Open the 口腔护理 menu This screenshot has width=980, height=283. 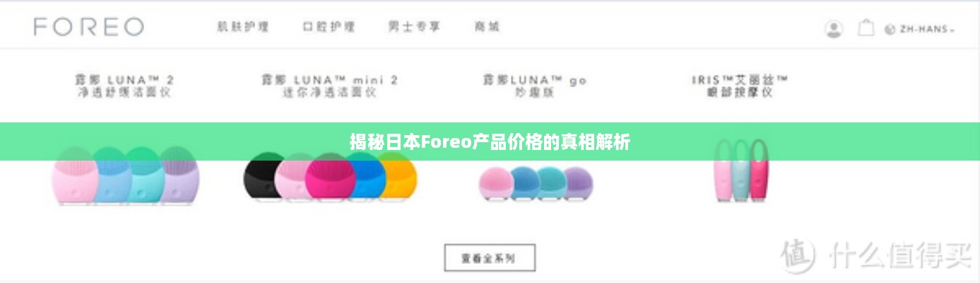(x=329, y=27)
